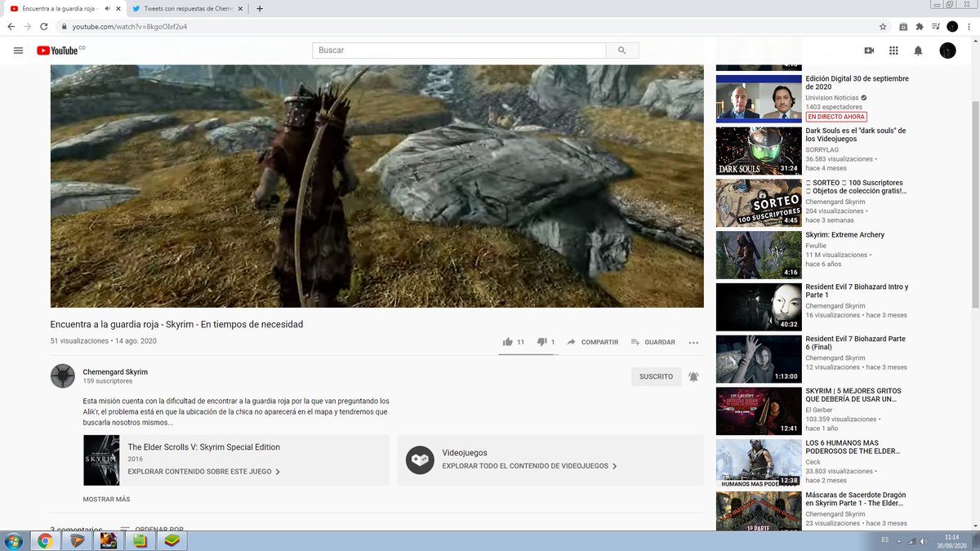Viewport: 980px width, 551px height.
Task: Click the browser forward arrow
Action: click(28, 26)
